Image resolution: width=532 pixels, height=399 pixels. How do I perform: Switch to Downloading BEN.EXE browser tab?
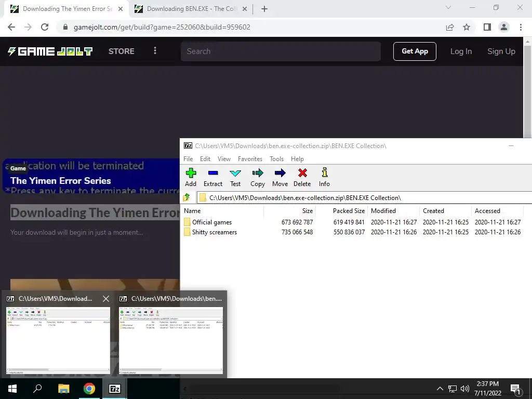point(191,9)
